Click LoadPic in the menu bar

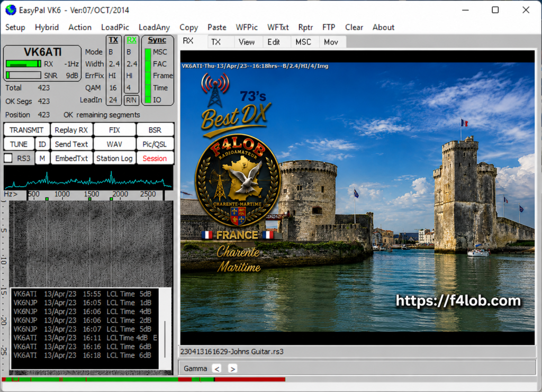pos(115,28)
